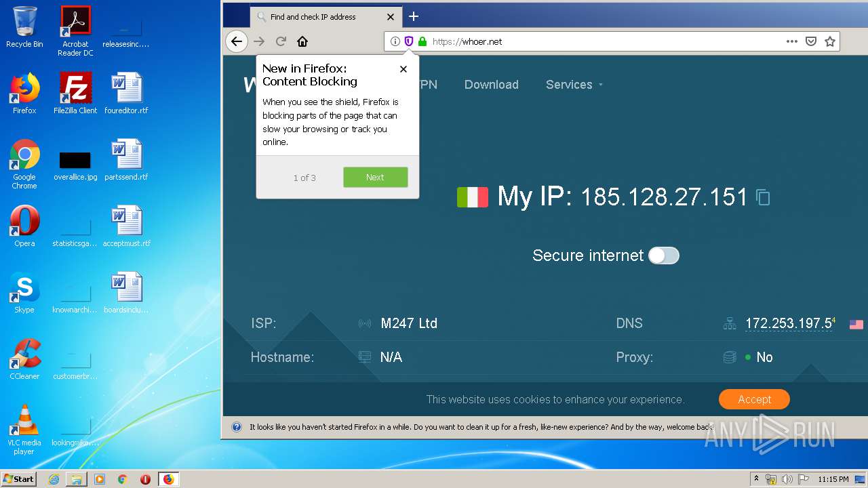Open the Download menu item
Viewport: 868px width, 488px height.
[492, 85]
